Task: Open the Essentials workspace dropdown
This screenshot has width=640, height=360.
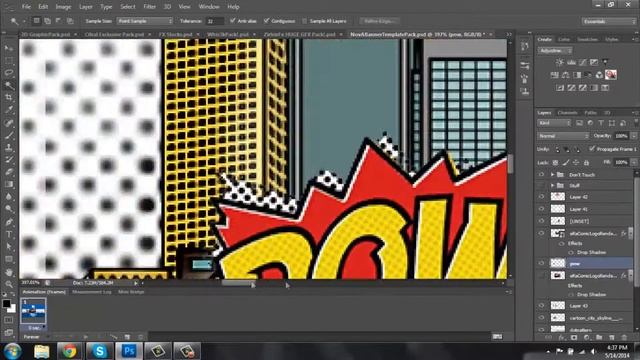Action: click(x=608, y=21)
